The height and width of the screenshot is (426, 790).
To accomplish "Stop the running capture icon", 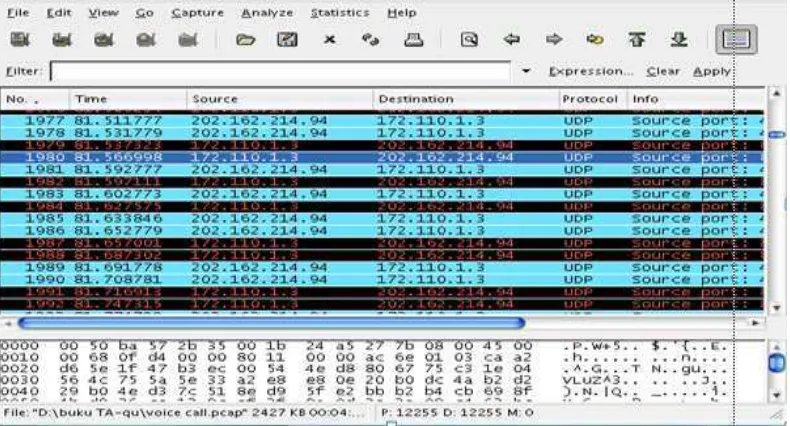I will point(146,39).
